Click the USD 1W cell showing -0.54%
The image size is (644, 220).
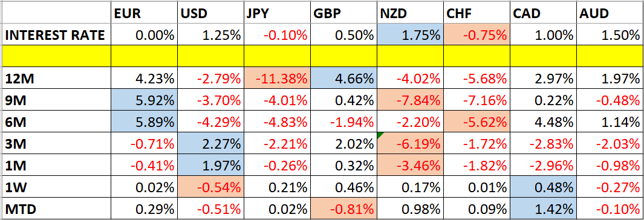[x=210, y=187]
